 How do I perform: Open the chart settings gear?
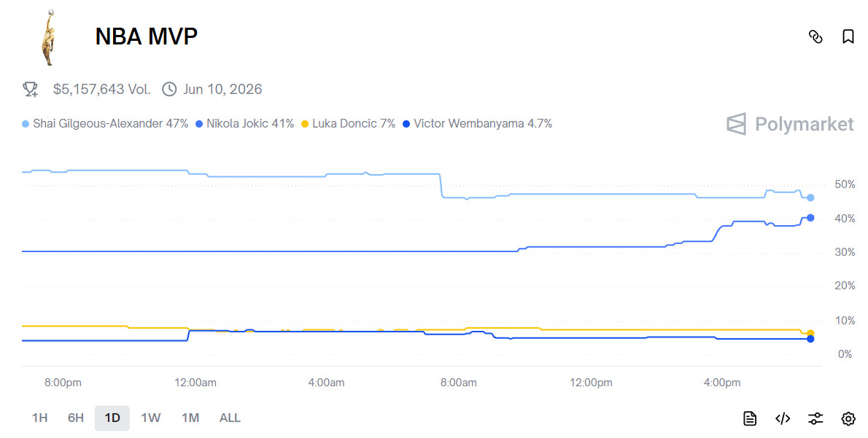(848, 418)
